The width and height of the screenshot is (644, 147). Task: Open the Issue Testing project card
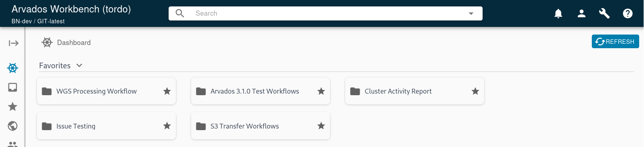(106, 126)
